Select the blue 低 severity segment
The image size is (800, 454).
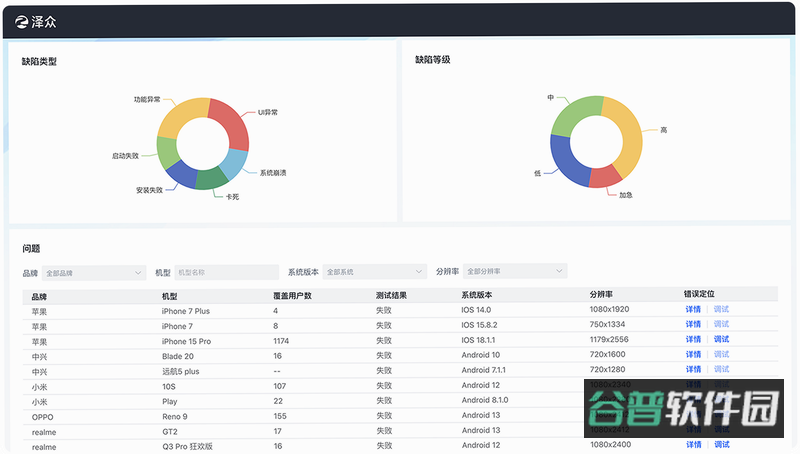click(566, 162)
